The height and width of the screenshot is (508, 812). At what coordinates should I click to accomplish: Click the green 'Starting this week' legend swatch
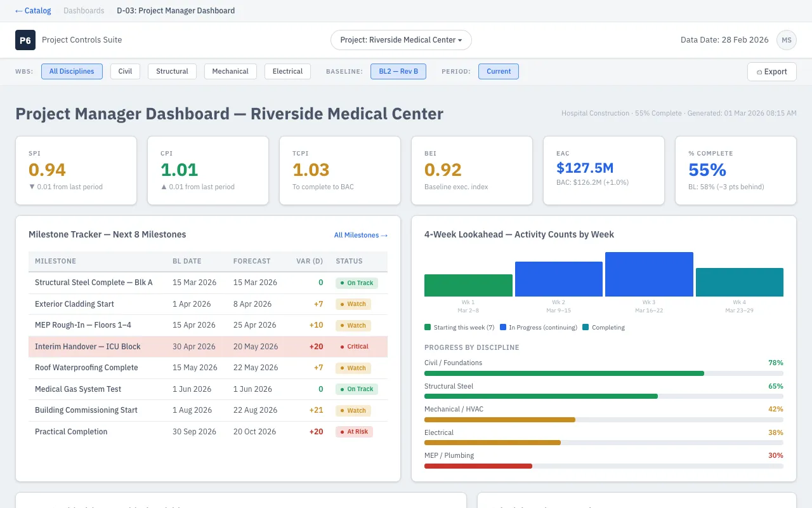coord(428,327)
